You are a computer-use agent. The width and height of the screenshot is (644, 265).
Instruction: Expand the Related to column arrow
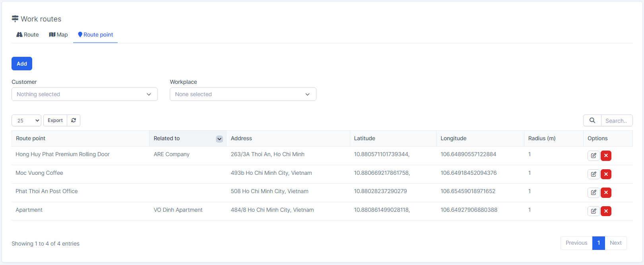219,139
